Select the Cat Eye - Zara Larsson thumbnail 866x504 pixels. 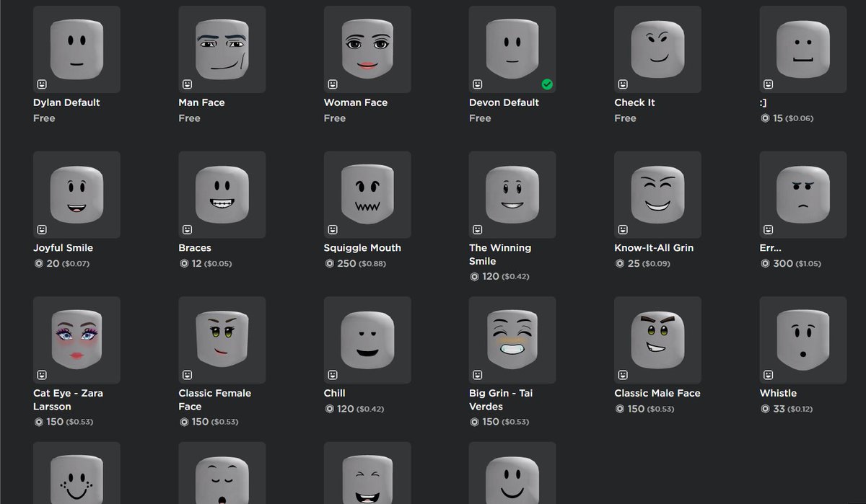tap(76, 340)
